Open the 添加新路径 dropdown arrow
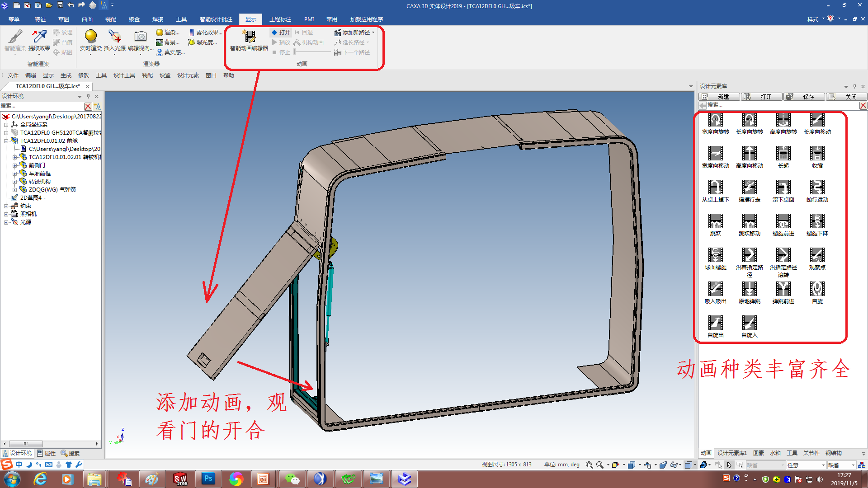This screenshot has width=868, height=488. (373, 33)
